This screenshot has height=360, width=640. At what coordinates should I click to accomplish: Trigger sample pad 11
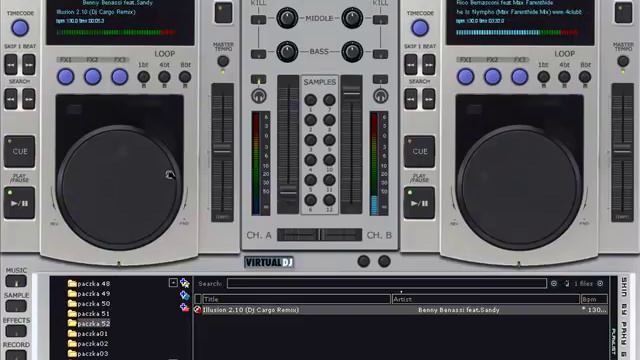click(x=329, y=180)
